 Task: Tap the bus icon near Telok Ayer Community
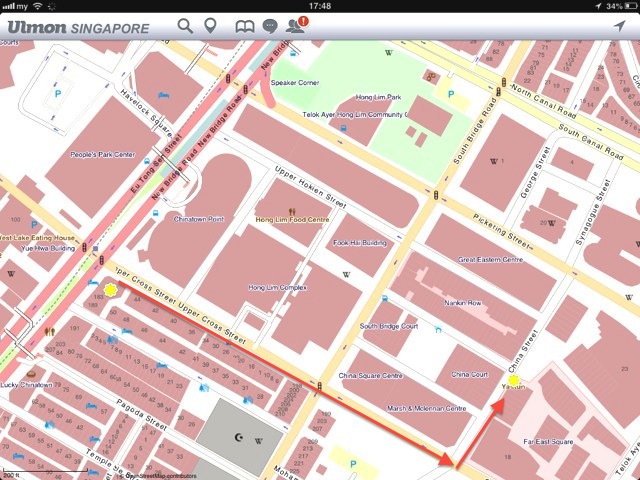click(x=343, y=128)
